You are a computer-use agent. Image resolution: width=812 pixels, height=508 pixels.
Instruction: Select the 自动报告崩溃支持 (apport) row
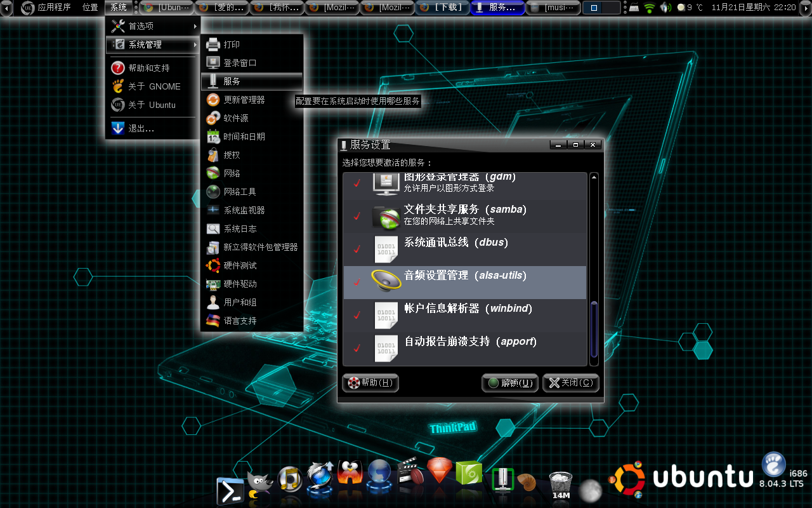pos(465,348)
